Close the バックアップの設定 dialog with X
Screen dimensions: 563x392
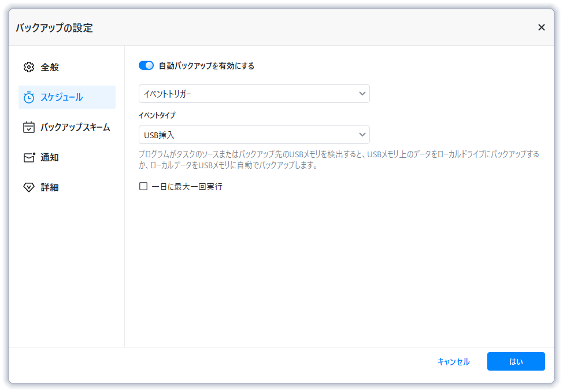click(x=541, y=27)
